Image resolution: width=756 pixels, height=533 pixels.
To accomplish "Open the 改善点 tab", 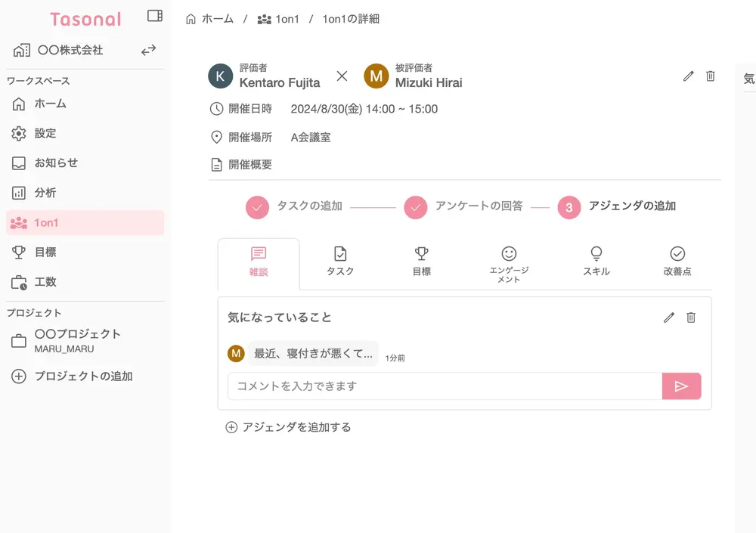I will coord(677,261).
